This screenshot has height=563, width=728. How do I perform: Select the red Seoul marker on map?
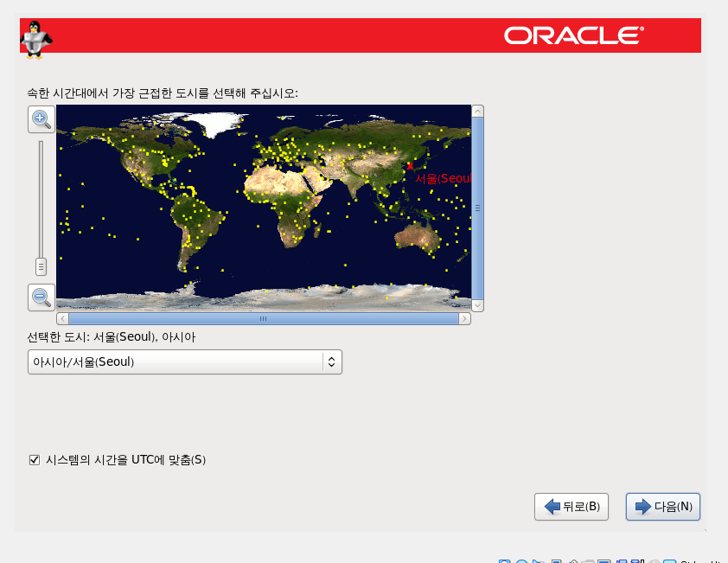[x=410, y=166]
